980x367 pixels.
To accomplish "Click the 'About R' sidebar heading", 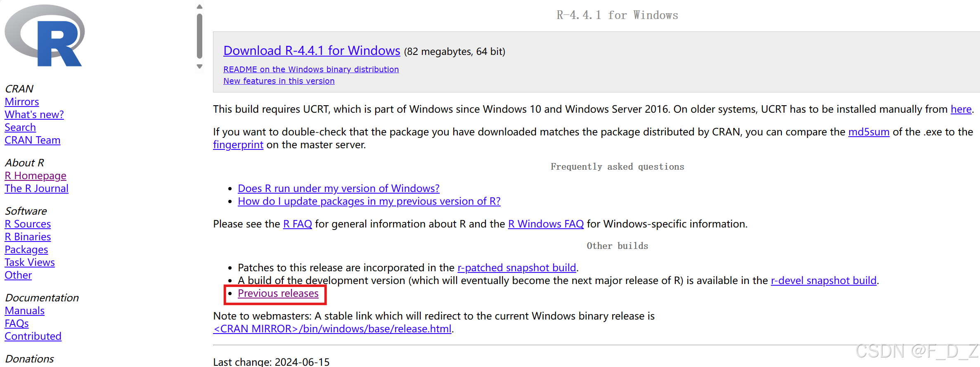I will pos(24,163).
